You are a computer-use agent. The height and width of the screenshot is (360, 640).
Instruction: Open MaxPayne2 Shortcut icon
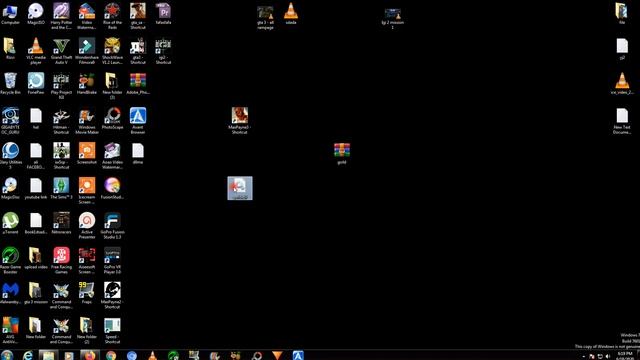pyautogui.click(x=112, y=296)
